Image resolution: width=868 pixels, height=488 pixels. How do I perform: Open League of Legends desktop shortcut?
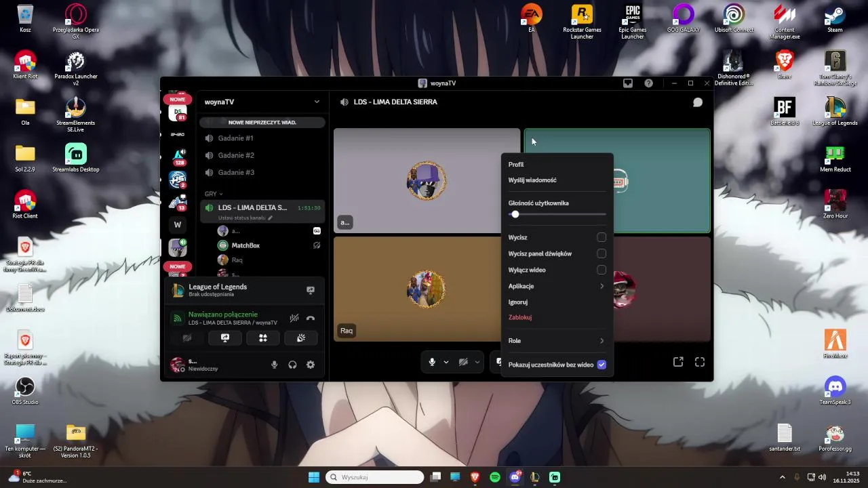pyautogui.click(x=835, y=112)
